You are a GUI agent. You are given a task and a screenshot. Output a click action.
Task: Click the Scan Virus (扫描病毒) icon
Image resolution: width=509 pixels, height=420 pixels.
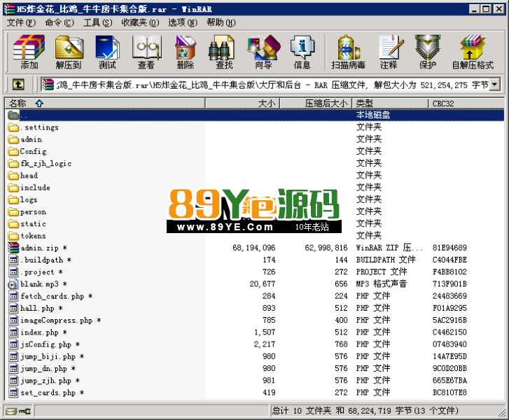tap(348, 52)
